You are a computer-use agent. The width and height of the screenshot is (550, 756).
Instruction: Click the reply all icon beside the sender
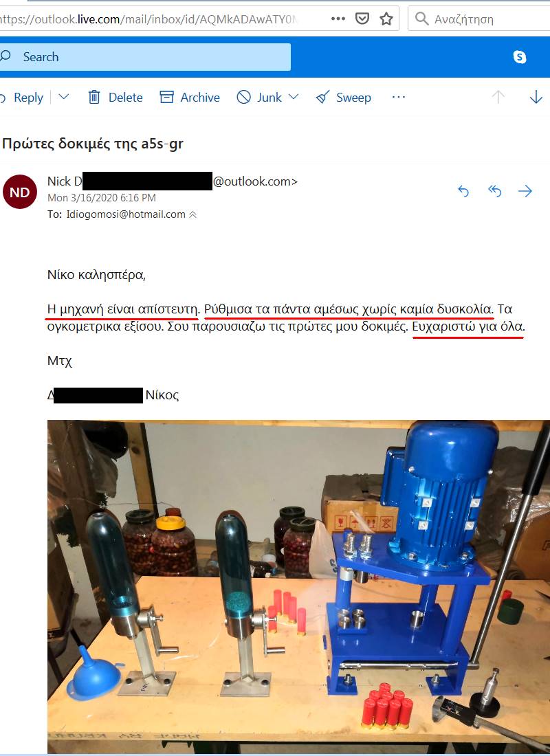(494, 192)
